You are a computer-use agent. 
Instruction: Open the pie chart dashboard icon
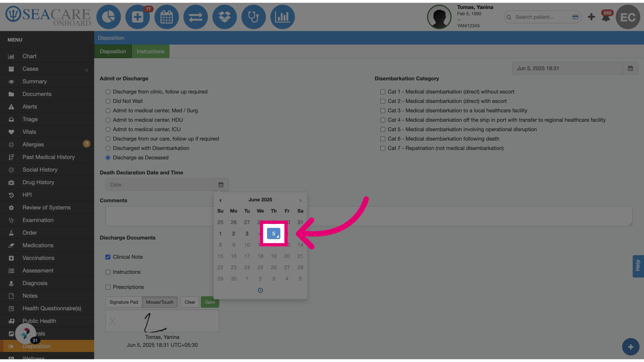pyautogui.click(x=109, y=17)
